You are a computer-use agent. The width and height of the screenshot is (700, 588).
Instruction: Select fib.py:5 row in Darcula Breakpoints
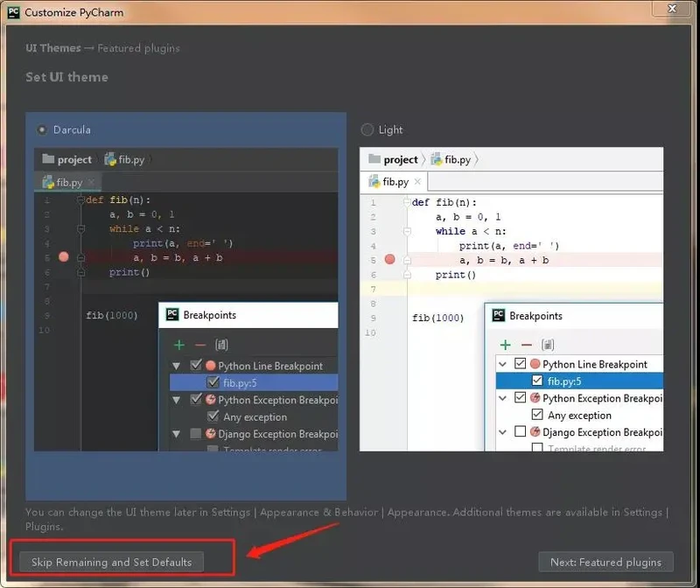254,382
